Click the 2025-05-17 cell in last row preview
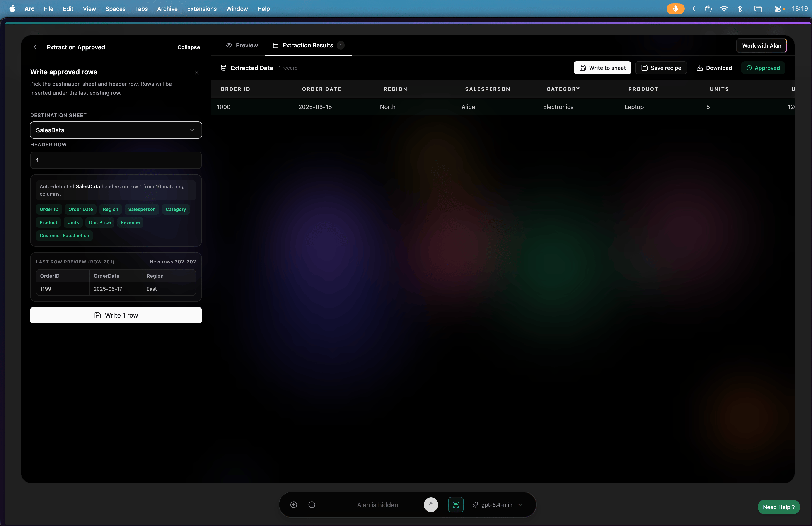 point(116,289)
